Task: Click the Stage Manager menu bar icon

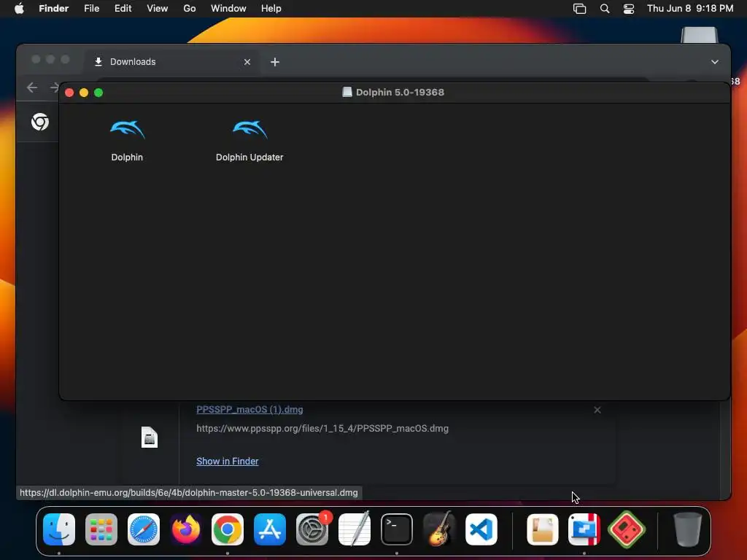Action: tap(579, 9)
